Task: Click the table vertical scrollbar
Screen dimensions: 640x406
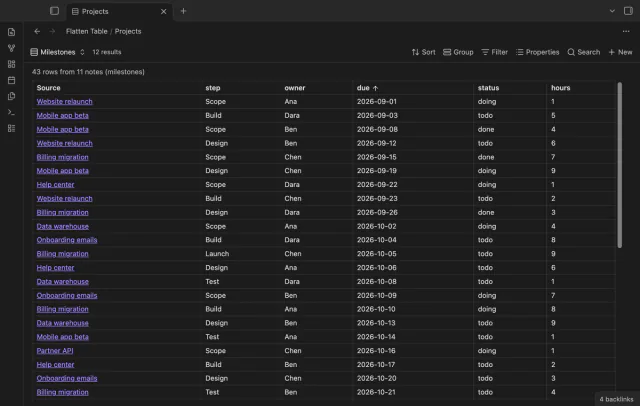Action: tap(620, 165)
